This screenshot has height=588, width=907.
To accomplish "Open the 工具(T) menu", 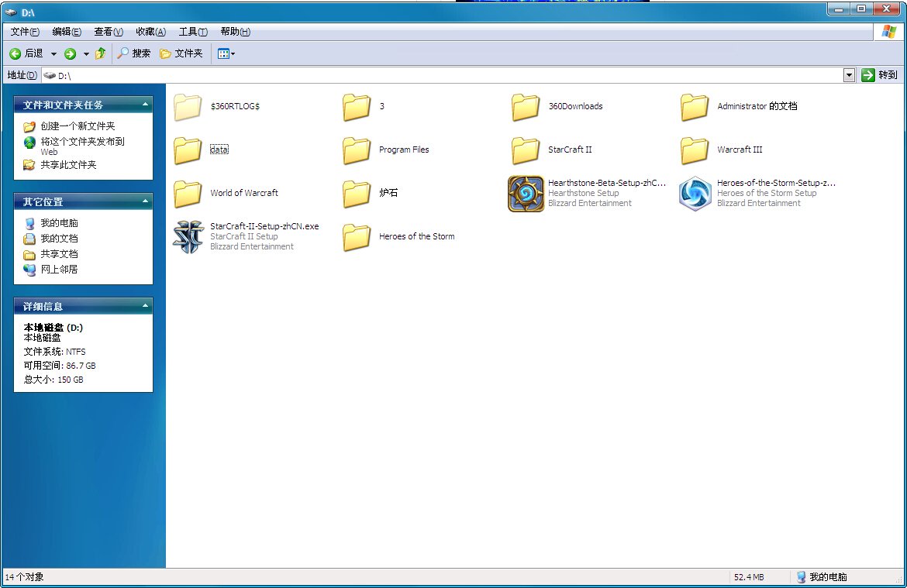I will coord(192,32).
